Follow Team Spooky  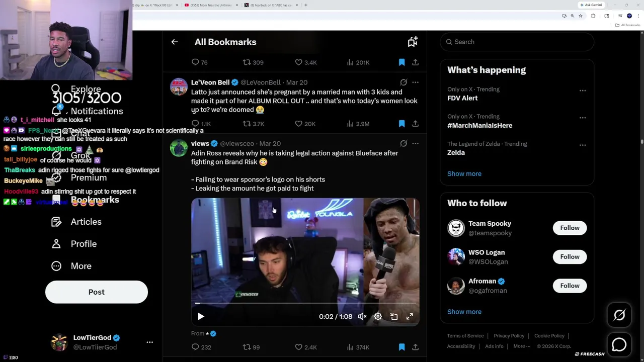click(x=570, y=228)
